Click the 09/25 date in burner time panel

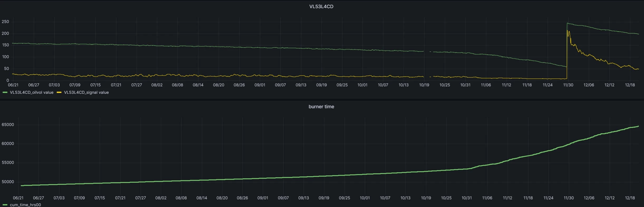pos(344,198)
